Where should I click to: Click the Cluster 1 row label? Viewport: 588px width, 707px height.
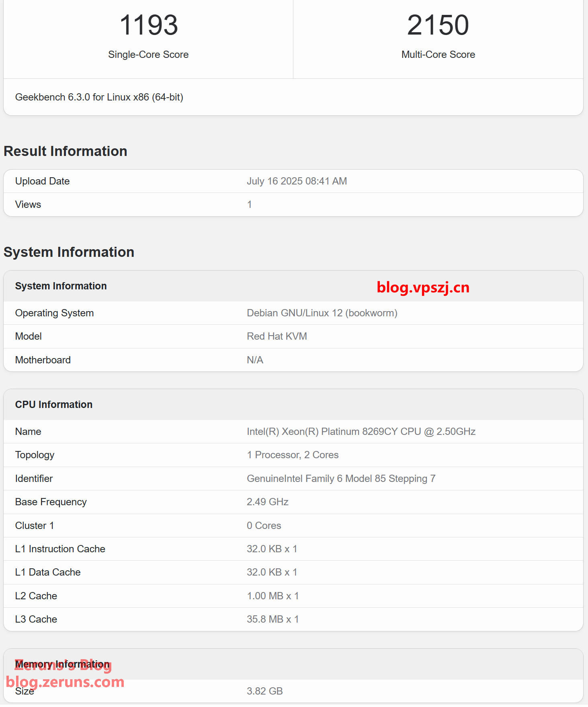pos(35,526)
